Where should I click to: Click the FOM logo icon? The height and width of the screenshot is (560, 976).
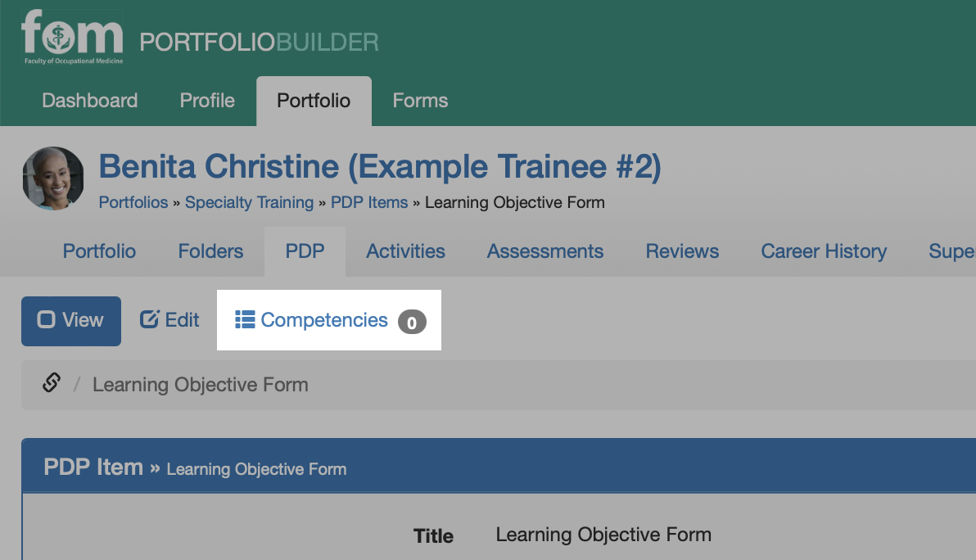(72, 37)
